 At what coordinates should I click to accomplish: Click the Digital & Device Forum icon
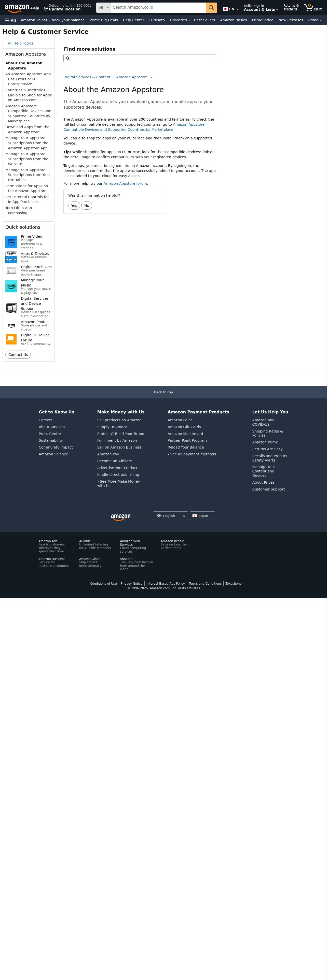coord(11,339)
